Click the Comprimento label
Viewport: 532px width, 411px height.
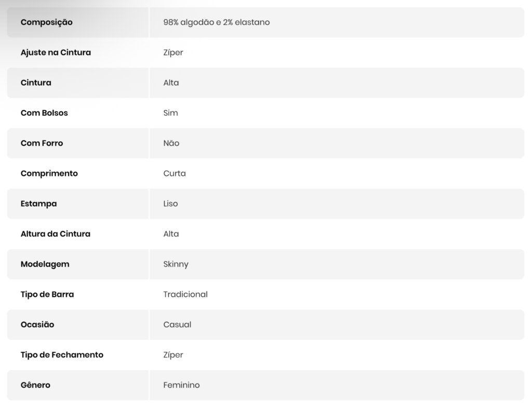pos(49,173)
